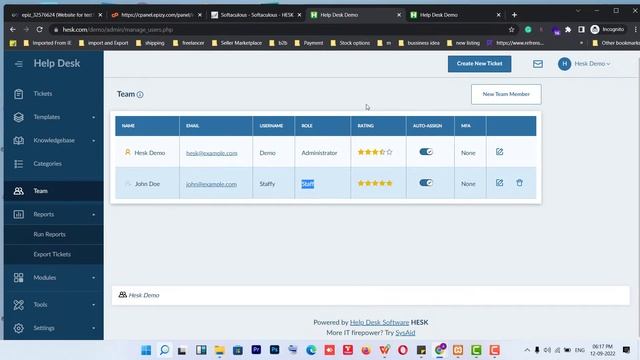Expand the Modules menu
640x360 pixels.
pos(53,278)
